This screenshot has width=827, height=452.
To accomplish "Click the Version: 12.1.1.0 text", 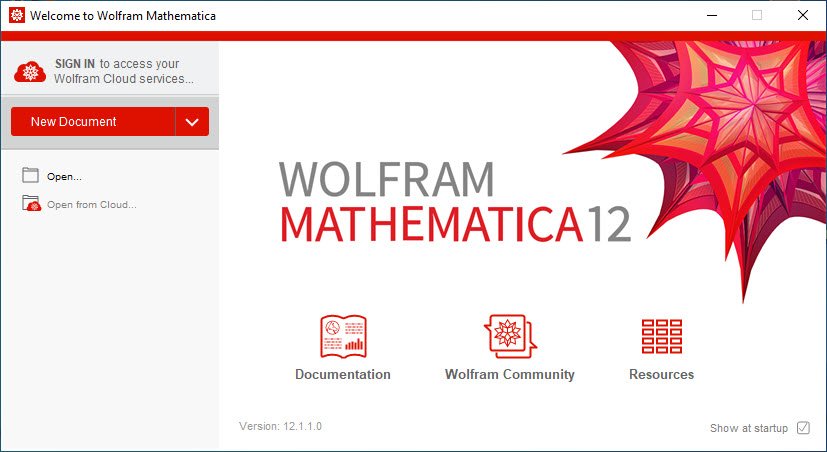I will (x=280, y=426).
